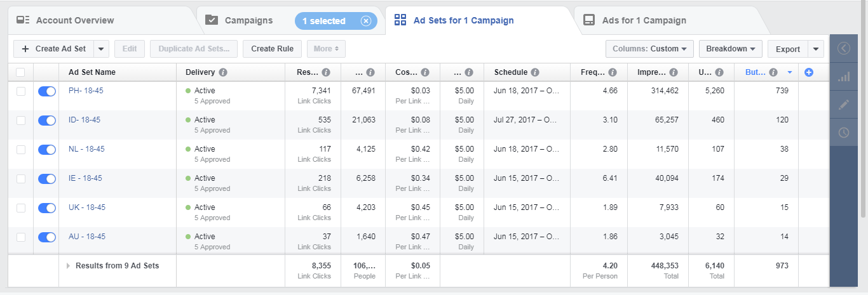Add a column with the blue plus icon
Image resolution: width=868 pixels, height=295 pixels.
click(x=809, y=72)
